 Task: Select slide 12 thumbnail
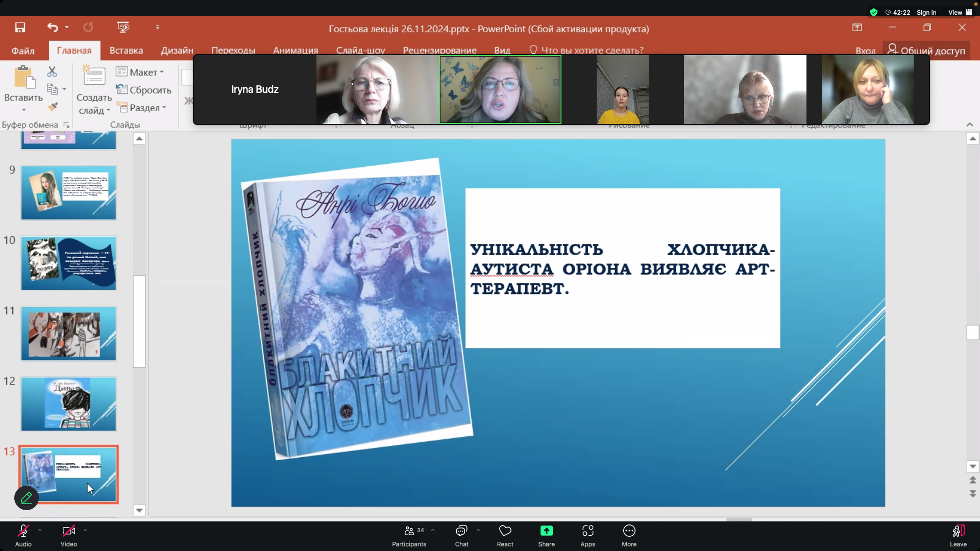coord(68,404)
